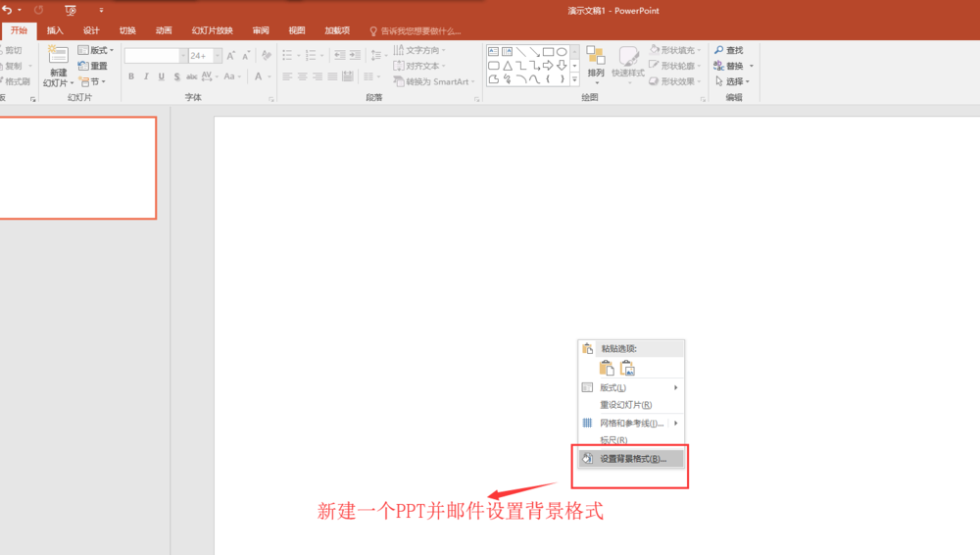Click the Undo arrow icon
The height and width of the screenshot is (555, 980).
[x=7, y=10]
